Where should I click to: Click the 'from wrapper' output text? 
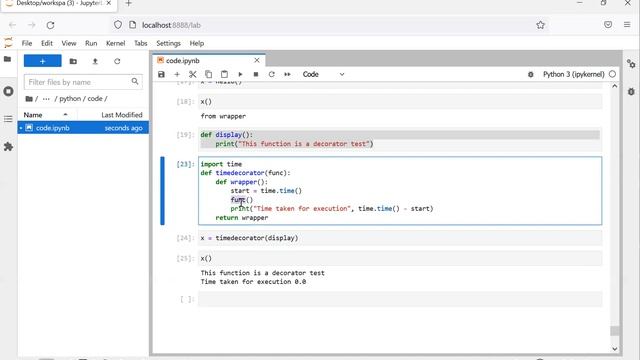pyautogui.click(x=223, y=116)
